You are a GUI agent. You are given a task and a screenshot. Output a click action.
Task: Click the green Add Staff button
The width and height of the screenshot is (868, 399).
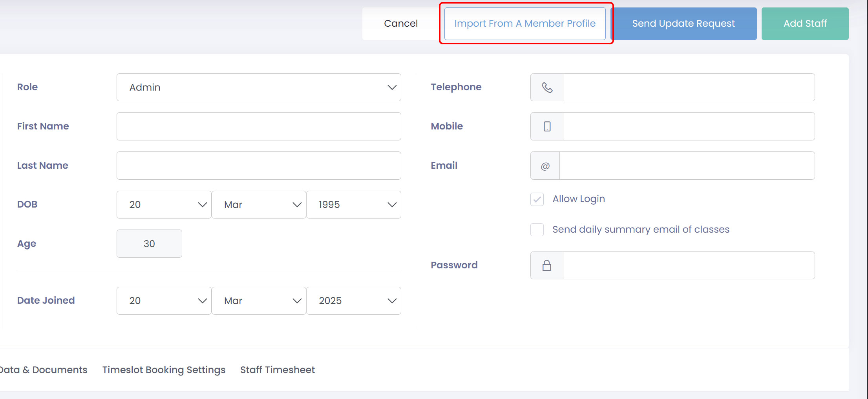(805, 24)
